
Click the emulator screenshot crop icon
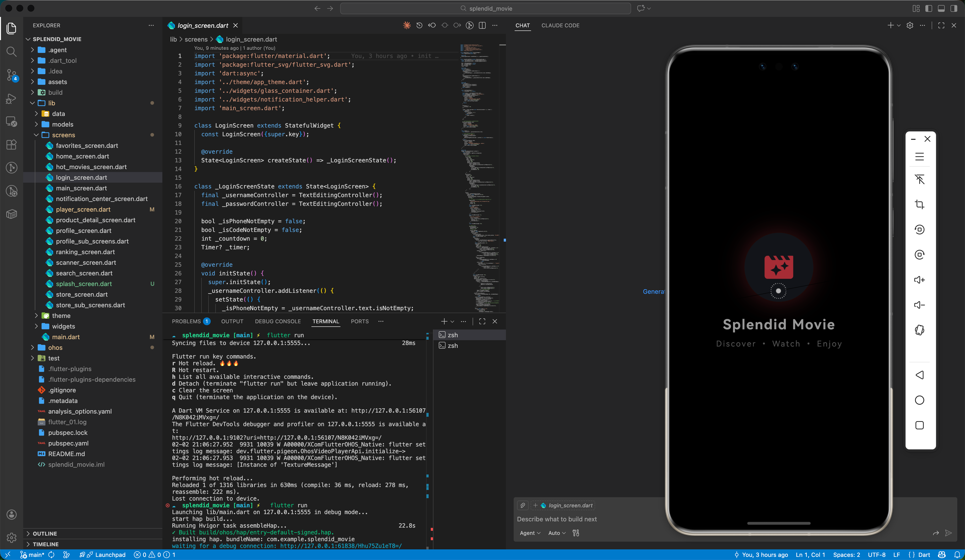pos(919,204)
